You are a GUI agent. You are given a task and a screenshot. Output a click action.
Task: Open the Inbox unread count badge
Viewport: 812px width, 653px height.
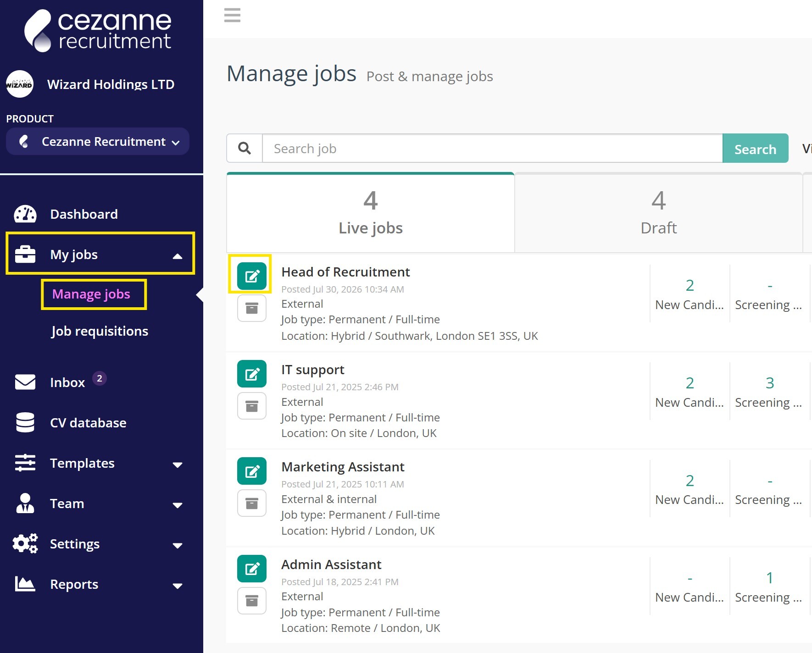[100, 378]
